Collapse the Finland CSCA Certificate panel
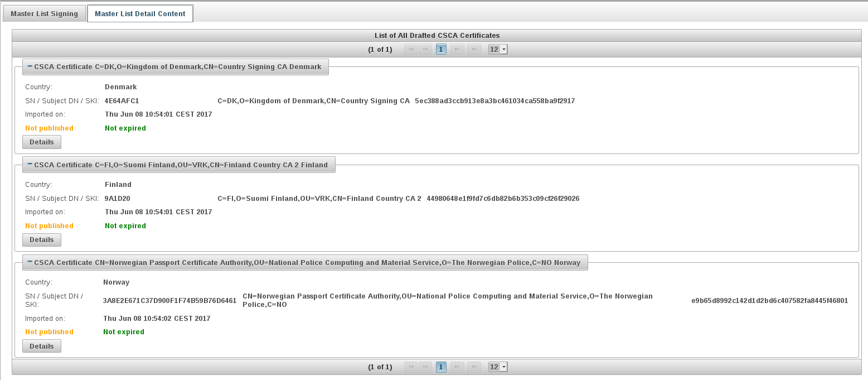Screen dimensions: 868x380 tap(30, 165)
